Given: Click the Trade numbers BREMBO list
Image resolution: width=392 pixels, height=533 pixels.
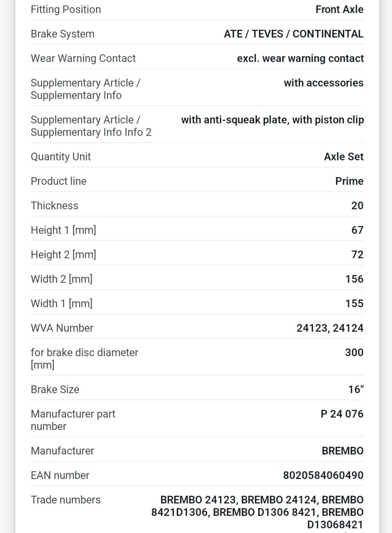Looking at the screenshot, I should click(x=258, y=512).
